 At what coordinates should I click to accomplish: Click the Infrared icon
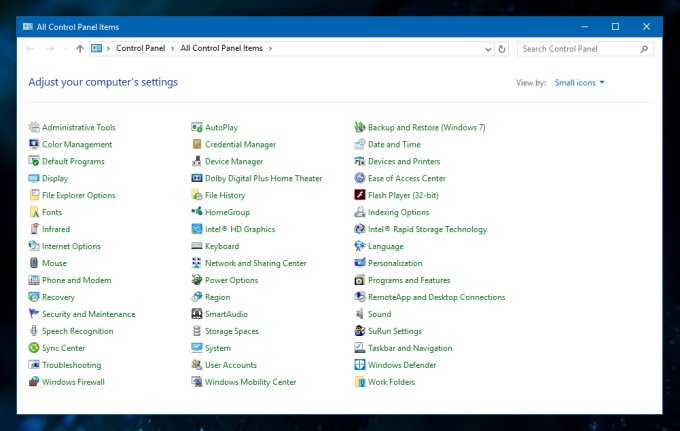[34, 229]
